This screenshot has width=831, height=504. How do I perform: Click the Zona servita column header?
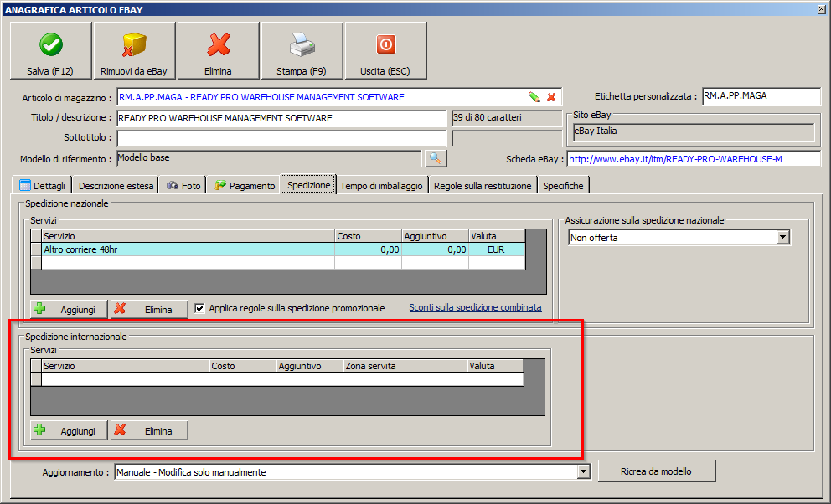click(x=405, y=366)
